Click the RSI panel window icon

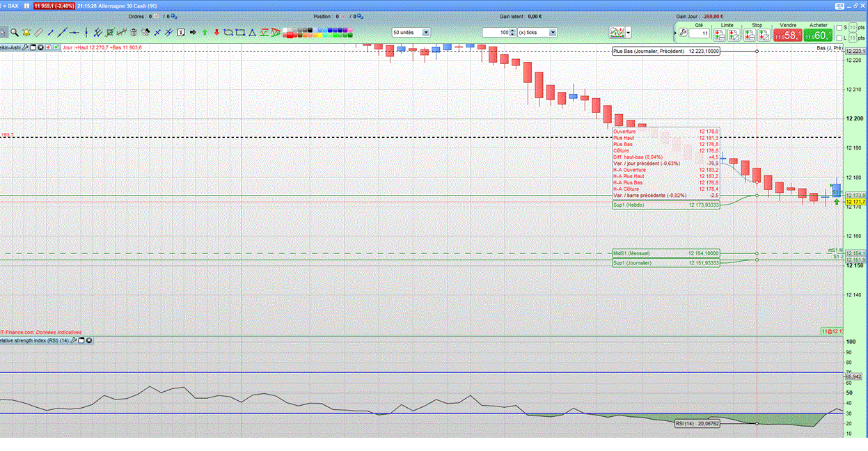click(81, 340)
